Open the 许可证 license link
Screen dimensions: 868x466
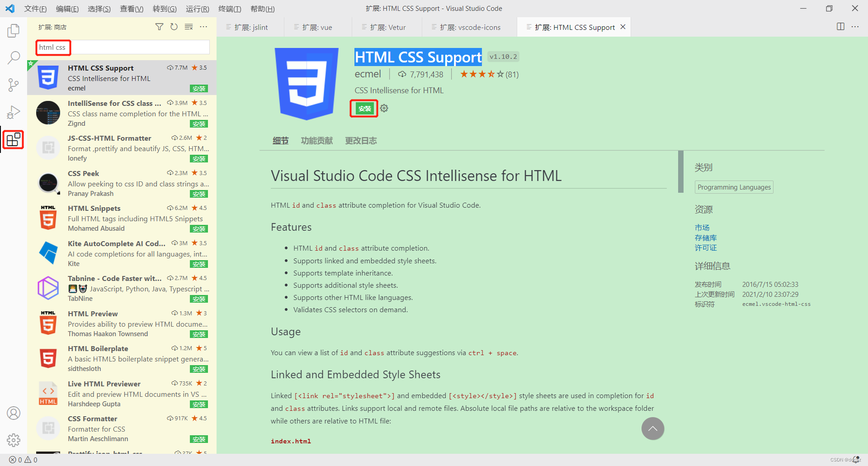click(x=706, y=248)
